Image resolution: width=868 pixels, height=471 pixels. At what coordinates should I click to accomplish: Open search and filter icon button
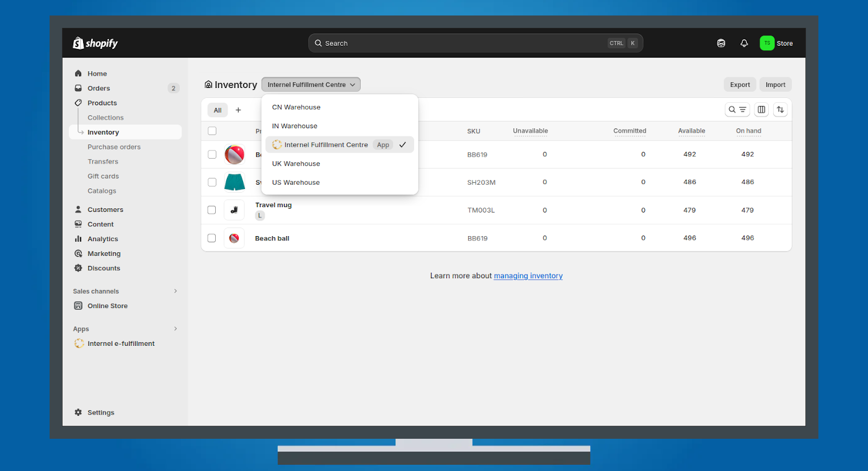tap(737, 110)
